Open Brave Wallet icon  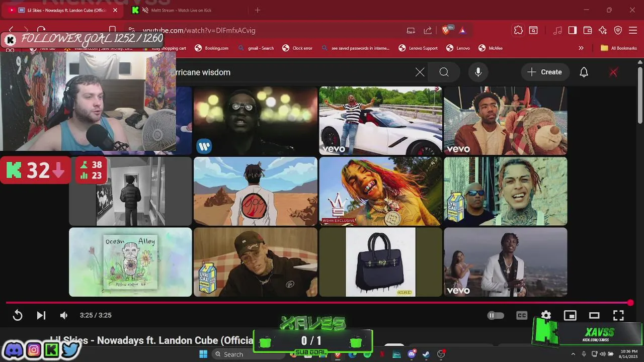click(x=587, y=31)
